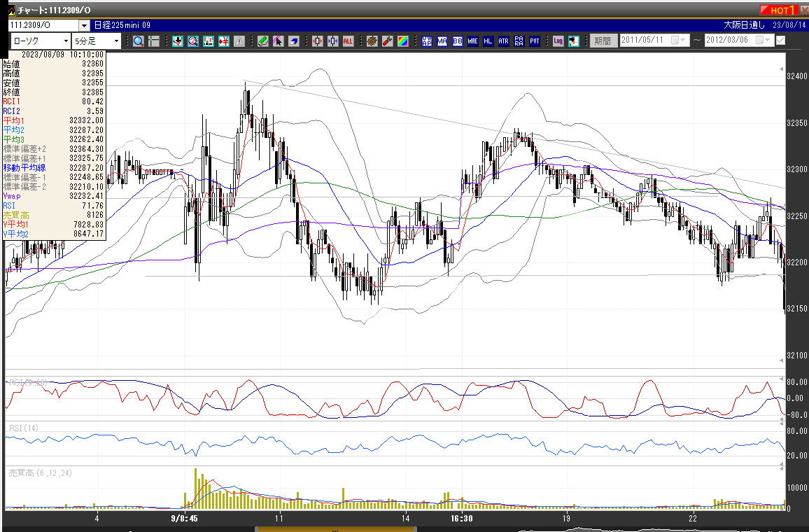Toggle the HL high-low indicator

[x=488, y=41]
